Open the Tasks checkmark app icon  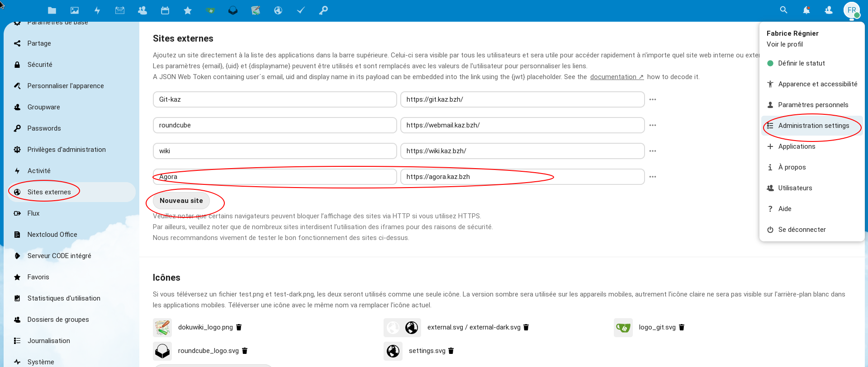coord(301,10)
